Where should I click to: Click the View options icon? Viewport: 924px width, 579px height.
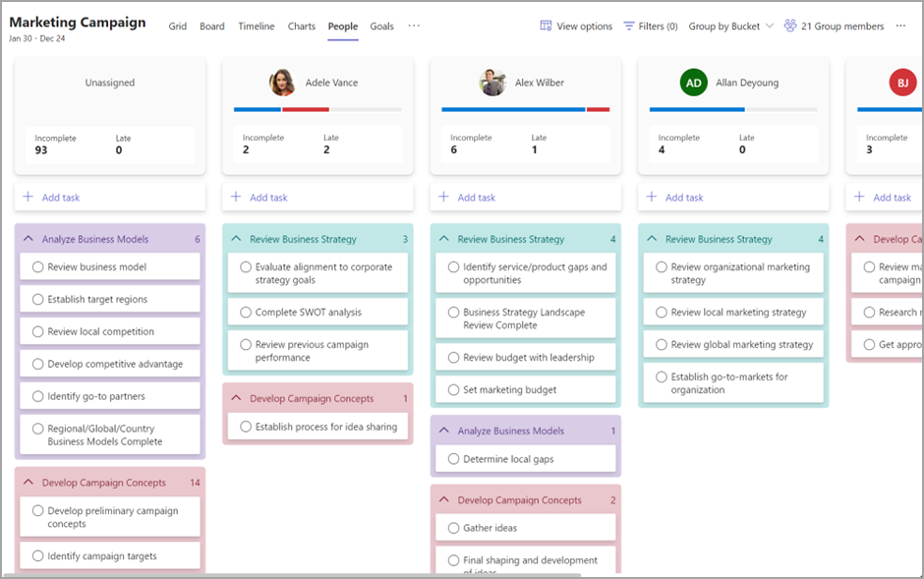(x=546, y=27)
